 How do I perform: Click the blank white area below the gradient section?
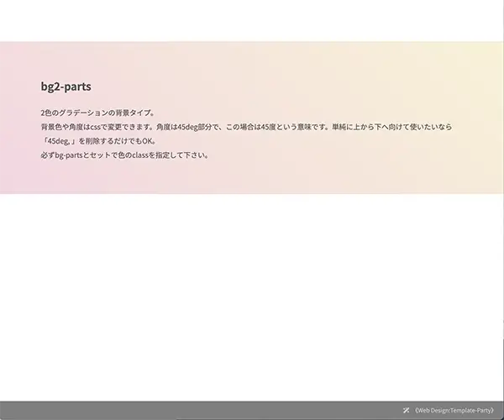[x=252, y=294]
